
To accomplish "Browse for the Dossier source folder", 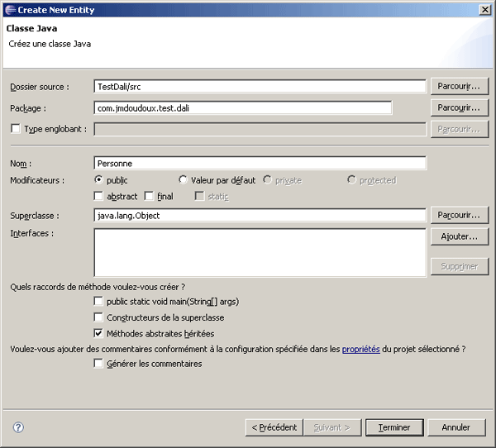I will (459, 86).
